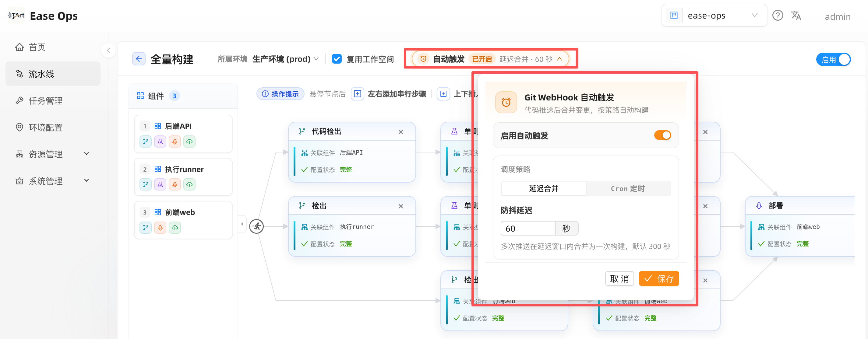
Task: Collapse the sidebar with the chevron handle
Action: pos(108,51)
